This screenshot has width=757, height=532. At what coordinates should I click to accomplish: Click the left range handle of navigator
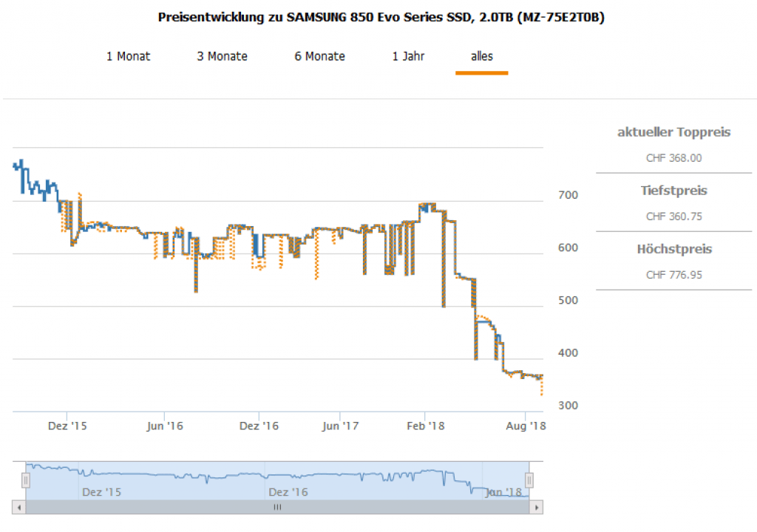(x=25, y=480)
